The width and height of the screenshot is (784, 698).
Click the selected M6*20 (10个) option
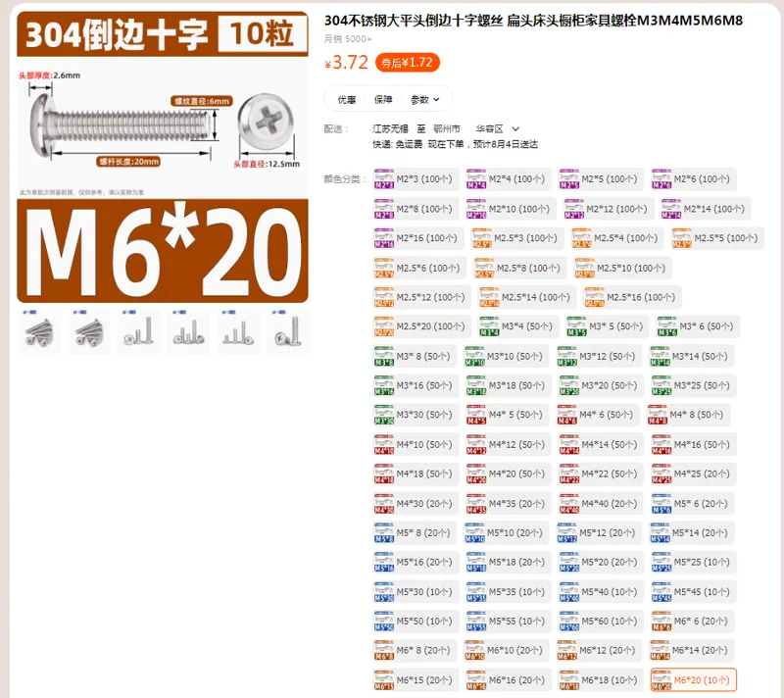[693, 680]
